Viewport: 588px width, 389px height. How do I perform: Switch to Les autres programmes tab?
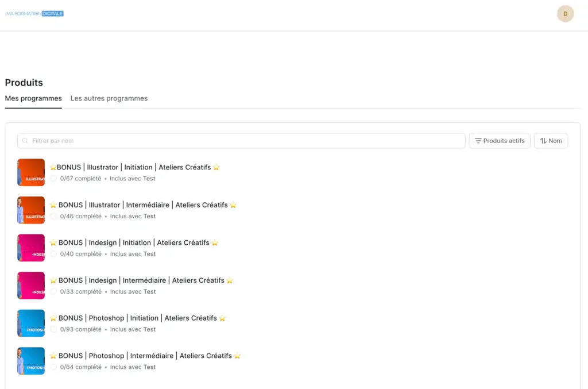tap(109, 98)
